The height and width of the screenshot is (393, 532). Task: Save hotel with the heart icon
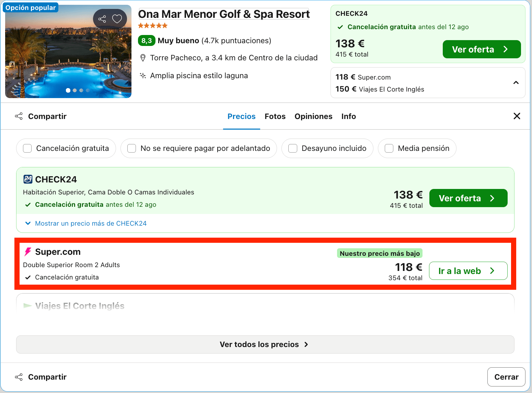click(x=117, y=19)
